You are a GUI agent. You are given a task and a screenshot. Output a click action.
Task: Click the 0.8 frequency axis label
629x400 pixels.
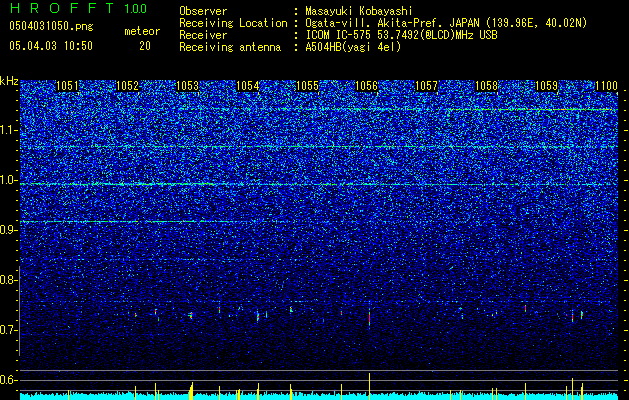[x=7, y=280]
